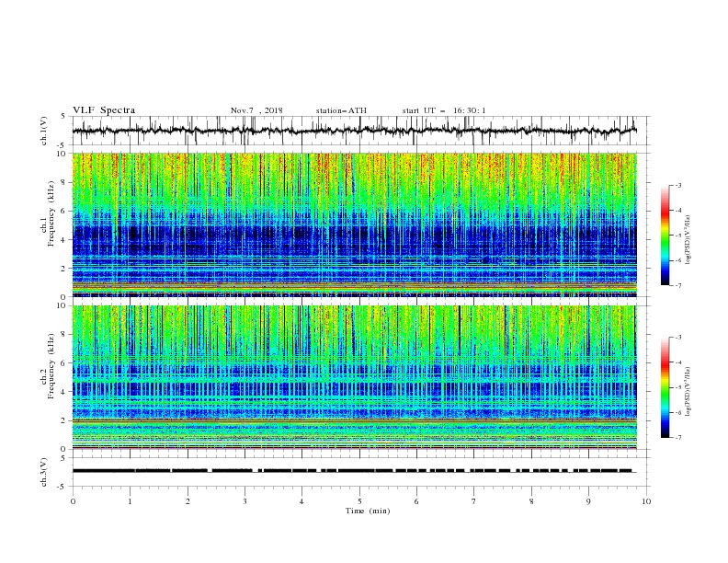
Task: Click the '-7' label on ch.2 colorbar
Action: (x=678, y=437)
